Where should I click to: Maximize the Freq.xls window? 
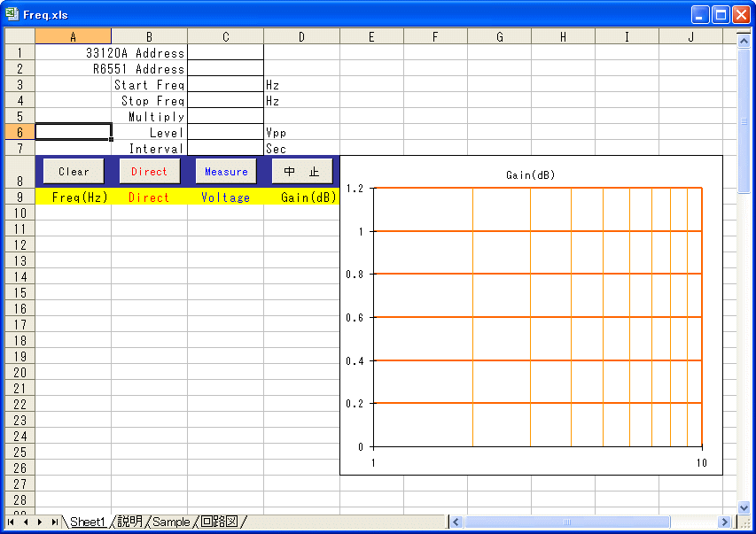click(x=721, y=14)
